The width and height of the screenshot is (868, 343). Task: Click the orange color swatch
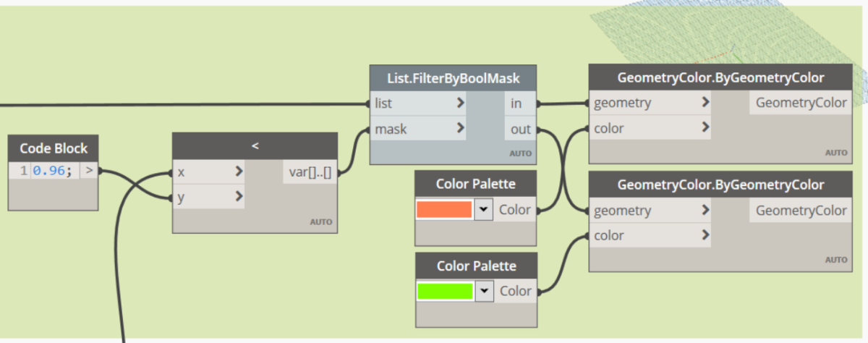point(445,210)
